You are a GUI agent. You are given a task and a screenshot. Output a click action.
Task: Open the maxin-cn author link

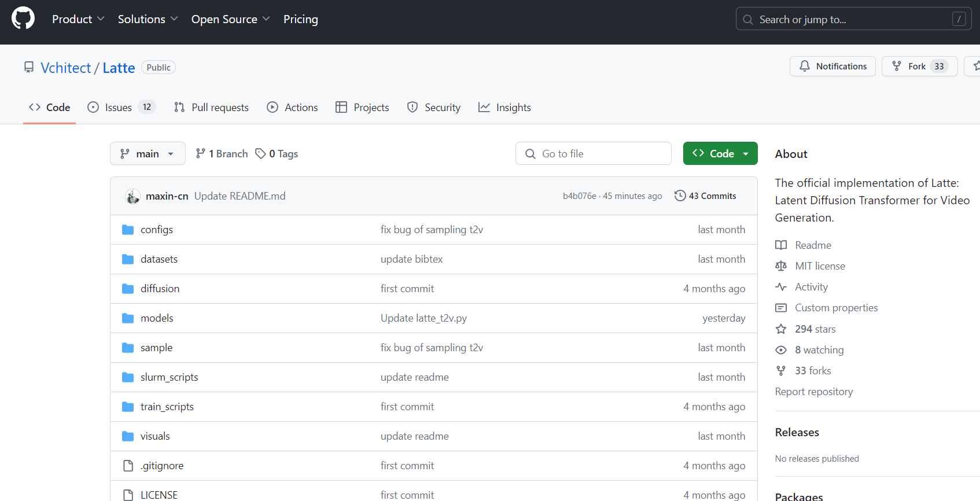point(167,196)
